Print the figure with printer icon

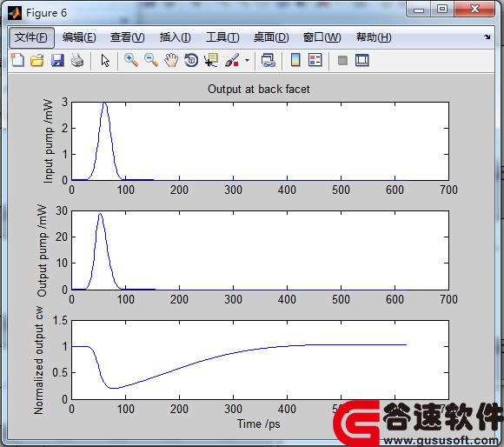point(77,60)
